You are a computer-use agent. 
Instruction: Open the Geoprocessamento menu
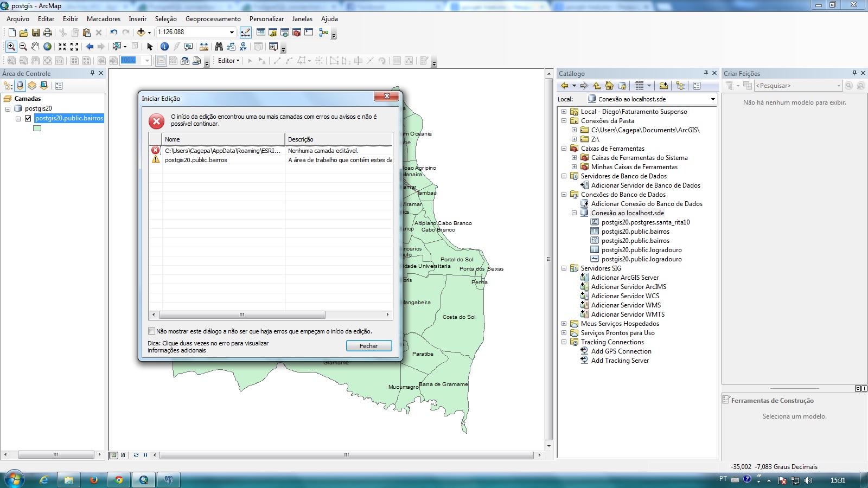(x=213, y=19)
